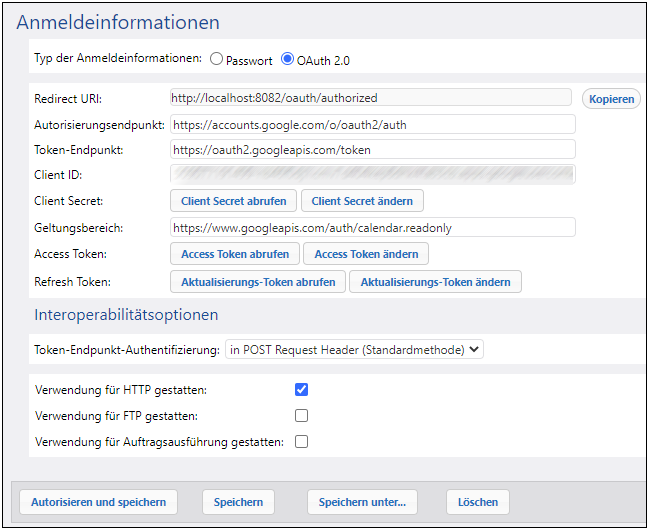Image resolution: width=649 pixels, height=530 pixels.
Task: Select the OAuth 2.0 radio option
Action: (288, 60)
